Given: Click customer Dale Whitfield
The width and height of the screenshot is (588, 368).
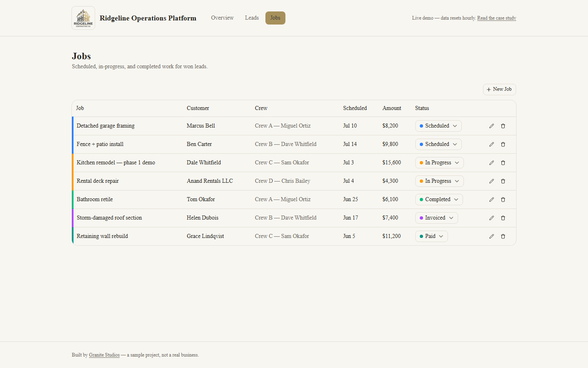Looking at the screenshot, I should [204, 163].
